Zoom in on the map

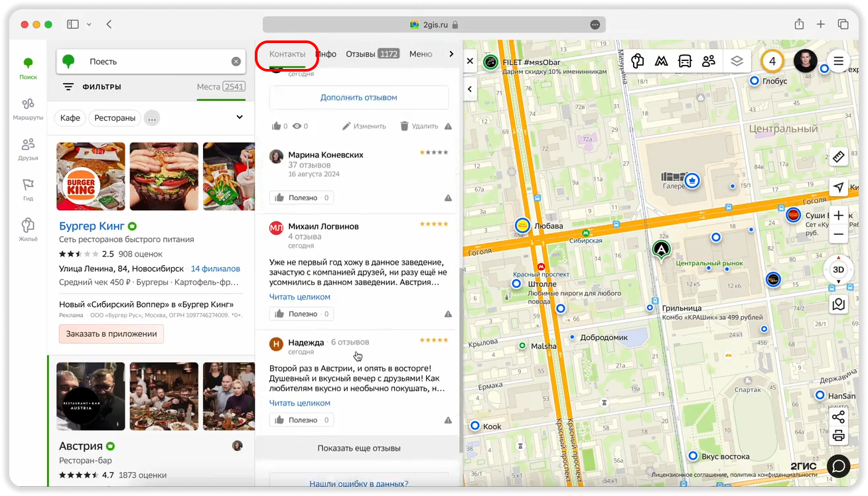(839, 216)
